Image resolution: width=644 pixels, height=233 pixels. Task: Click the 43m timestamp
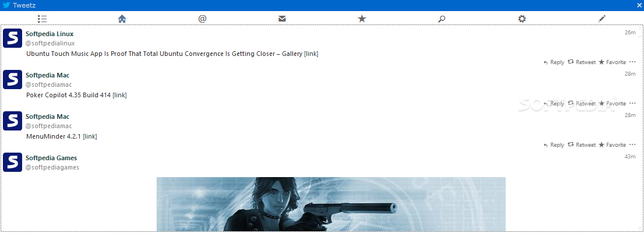click(630, 157)
